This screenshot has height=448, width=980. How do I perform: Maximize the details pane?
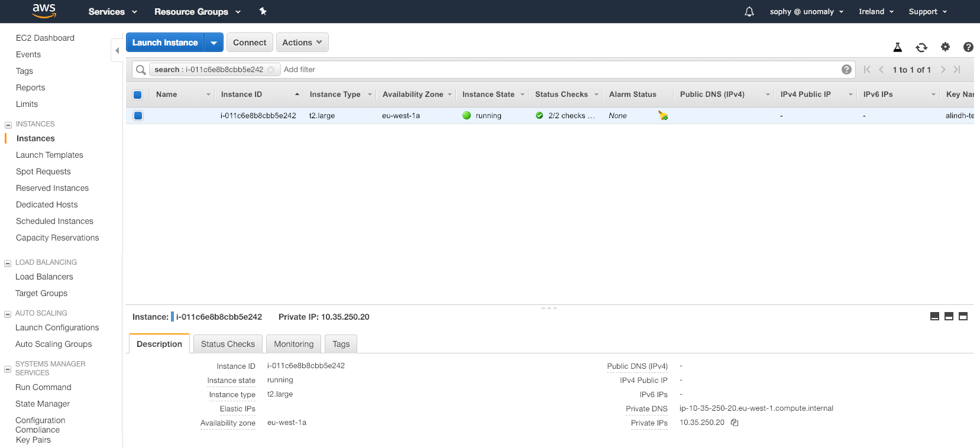(x=963, y=316)
